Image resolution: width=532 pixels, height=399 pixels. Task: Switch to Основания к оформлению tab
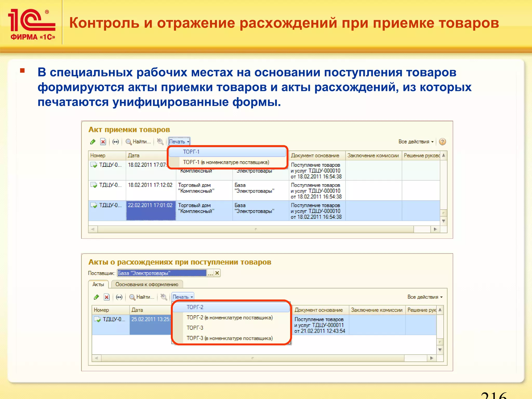pyautogui.click(x=147, y=284)
